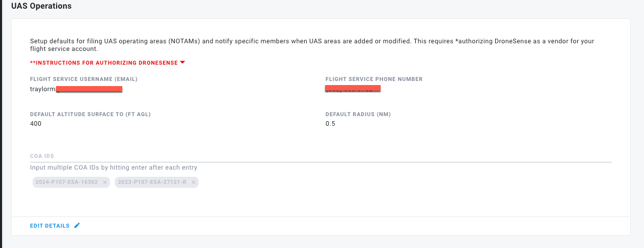This screenshot has width=644, height=248.
Task: Click the pencil icon beside Edit Details
Action: [77, 226]
